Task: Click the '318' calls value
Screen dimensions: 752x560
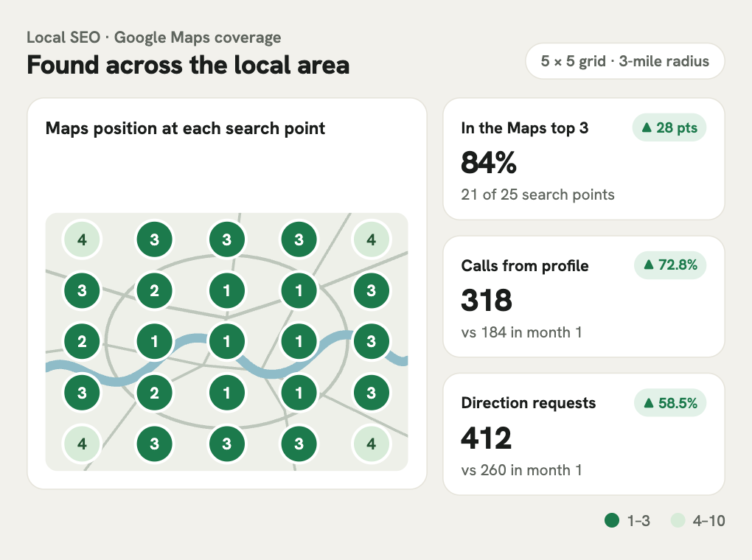Action: click(x=487, y=301)
